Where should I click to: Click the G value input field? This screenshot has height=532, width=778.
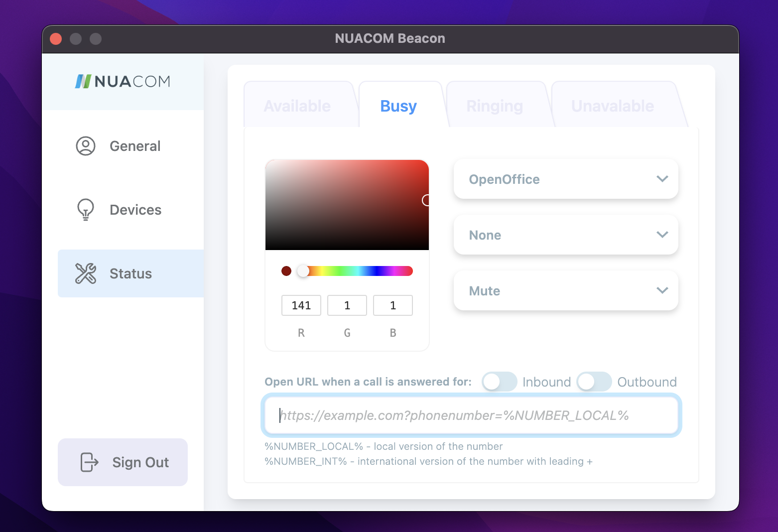point(347,305)
